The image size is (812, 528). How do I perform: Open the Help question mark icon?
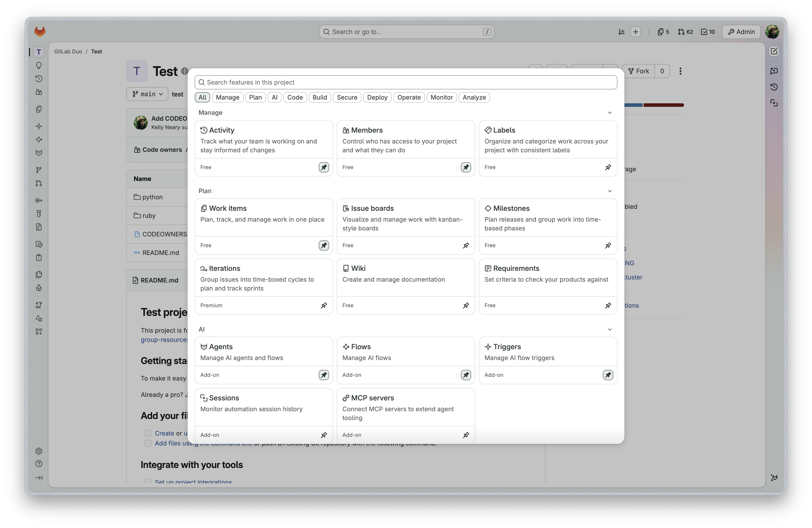coord(39,464)
